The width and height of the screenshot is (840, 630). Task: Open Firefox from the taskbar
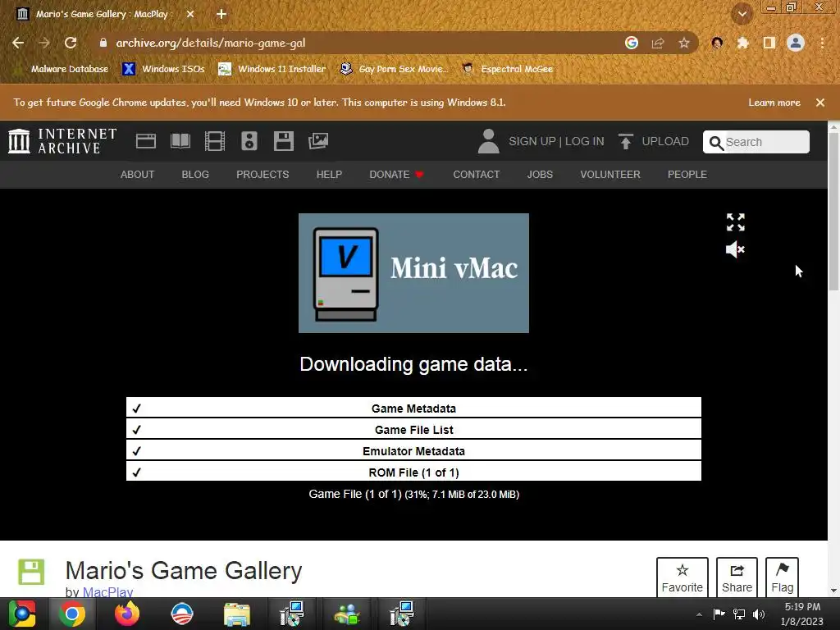tap(127, 614)
